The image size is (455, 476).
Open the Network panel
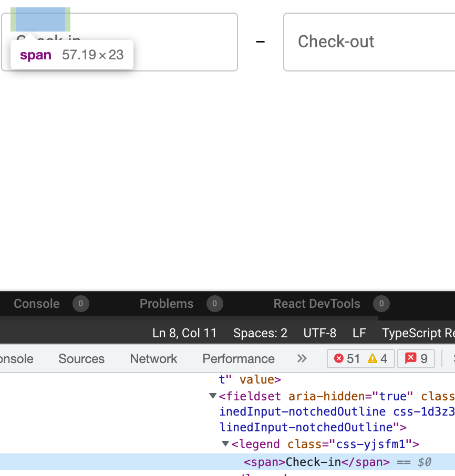[153, 358]
